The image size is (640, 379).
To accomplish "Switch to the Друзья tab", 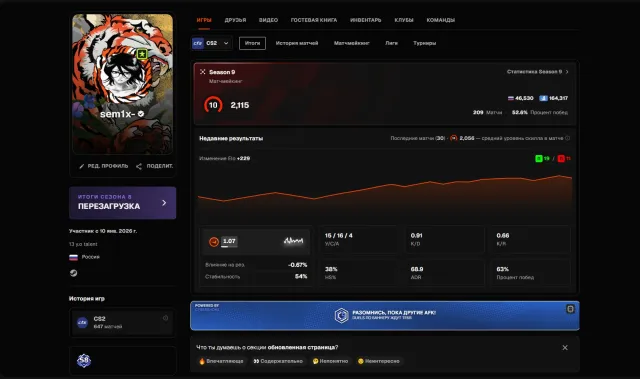I will pos(235,20).
